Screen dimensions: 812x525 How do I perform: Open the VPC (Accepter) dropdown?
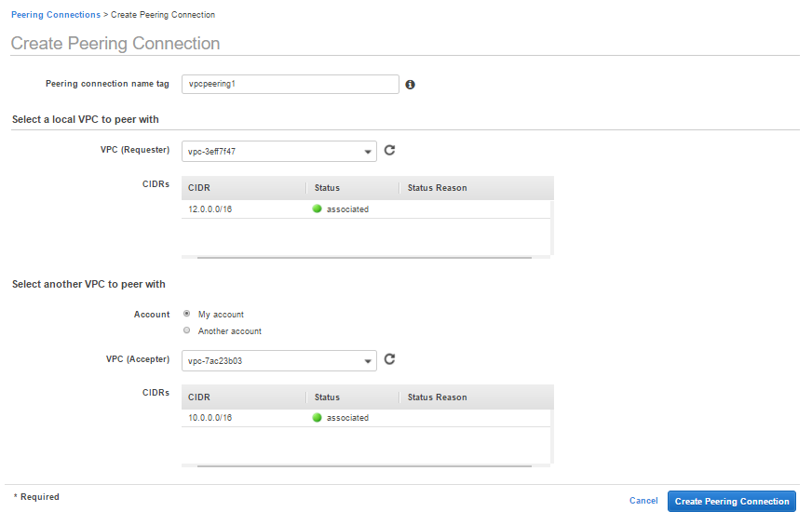point(279,361)
